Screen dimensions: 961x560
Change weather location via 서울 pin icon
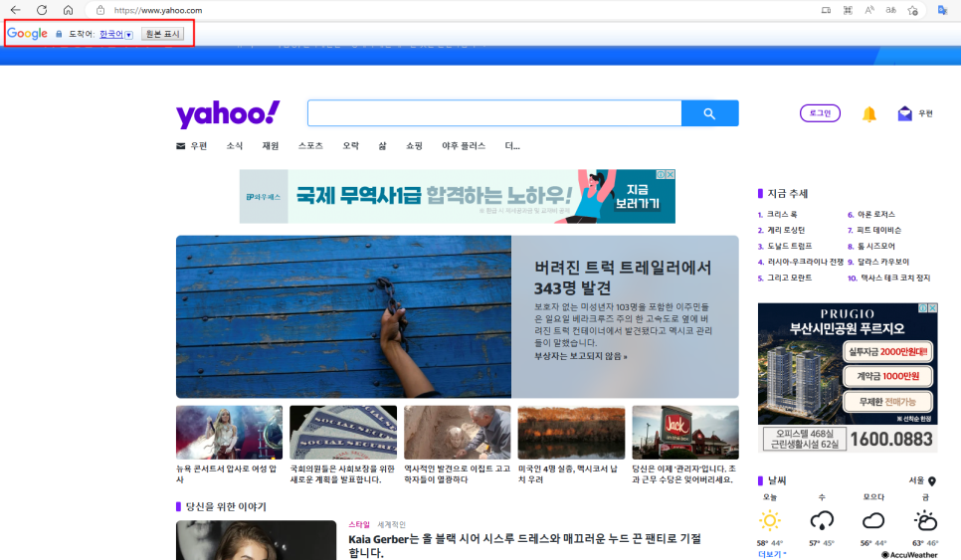coord(931,481)
